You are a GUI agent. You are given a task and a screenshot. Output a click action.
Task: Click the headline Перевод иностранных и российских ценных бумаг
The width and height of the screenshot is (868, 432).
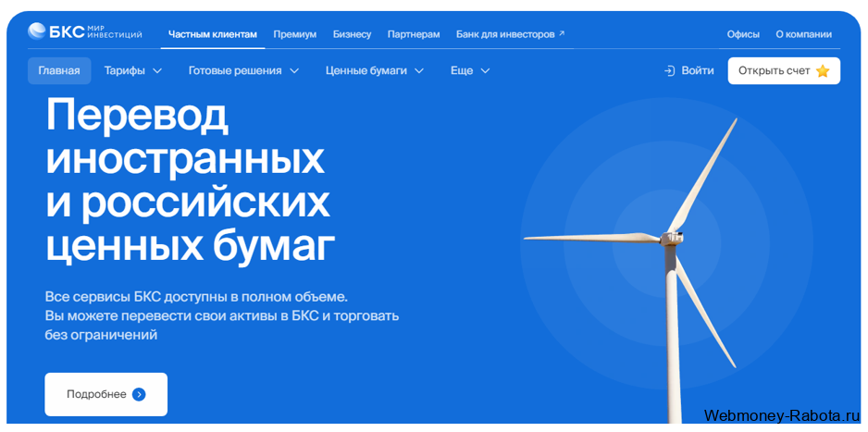click(190, 181)
